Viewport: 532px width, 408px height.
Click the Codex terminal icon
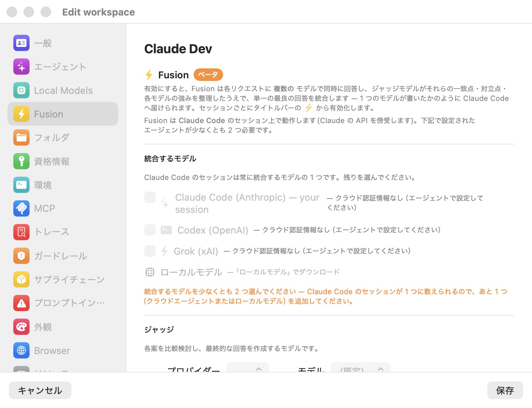click(x=166, y=230)
